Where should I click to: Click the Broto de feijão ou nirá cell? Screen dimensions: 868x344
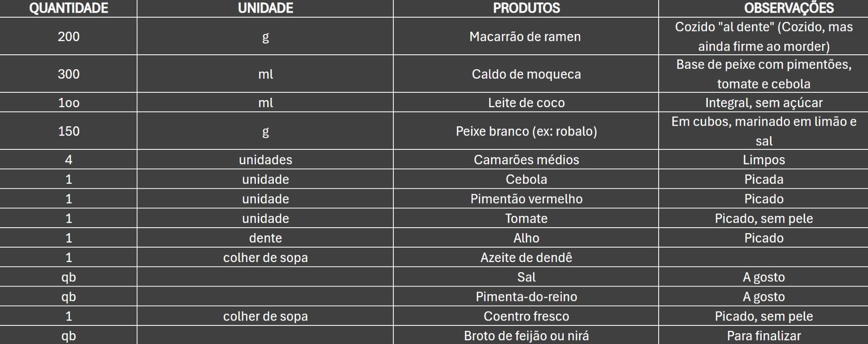coord(526,335)
